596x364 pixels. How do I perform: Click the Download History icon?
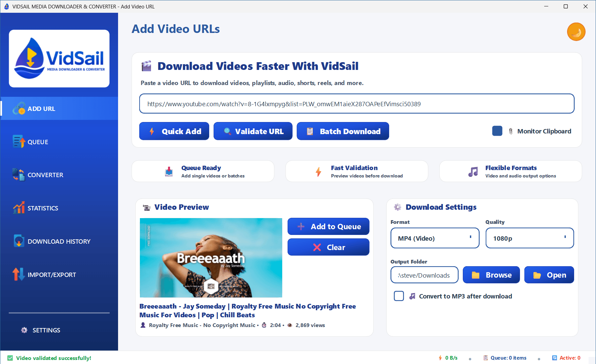click(x=19, y=241)
